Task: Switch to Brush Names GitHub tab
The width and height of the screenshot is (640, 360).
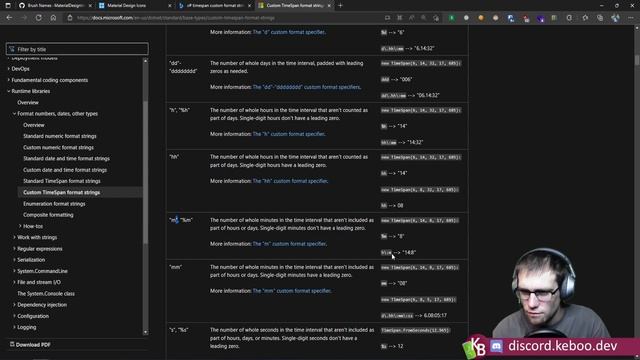Action: (55, 6)
